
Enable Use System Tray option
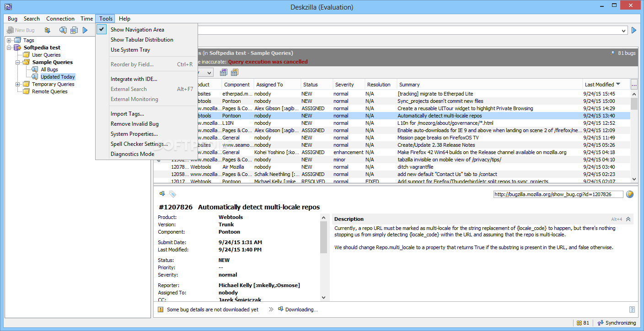coord(146,50)
